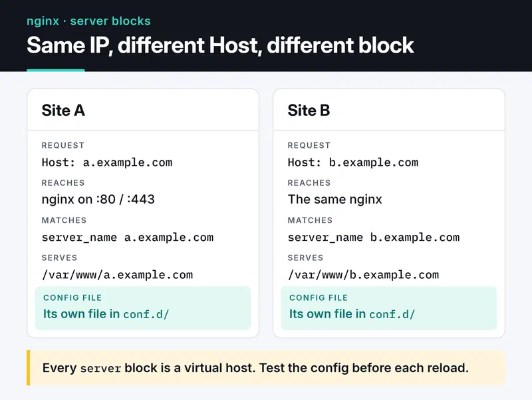Click the REACHES label in Site A
The height and width of the screenshot is (400, 532).
(63, 182)
